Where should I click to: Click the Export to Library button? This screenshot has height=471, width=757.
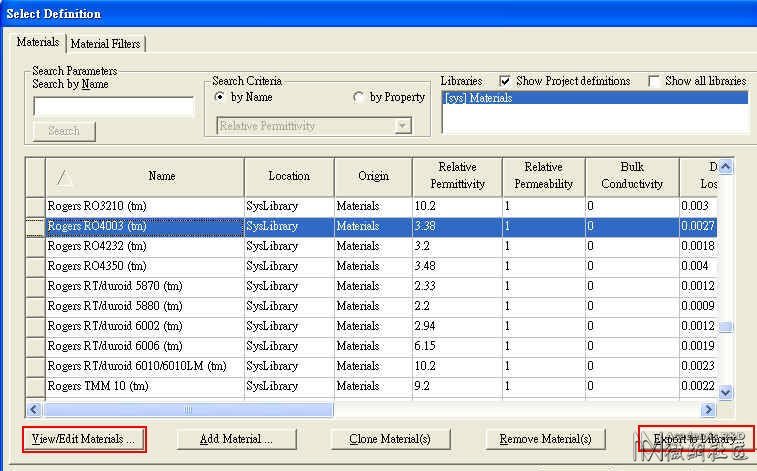coord(696,439)
